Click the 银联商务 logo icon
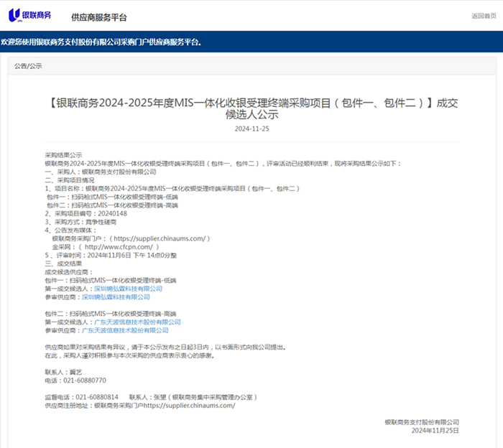 coord(14,15)
